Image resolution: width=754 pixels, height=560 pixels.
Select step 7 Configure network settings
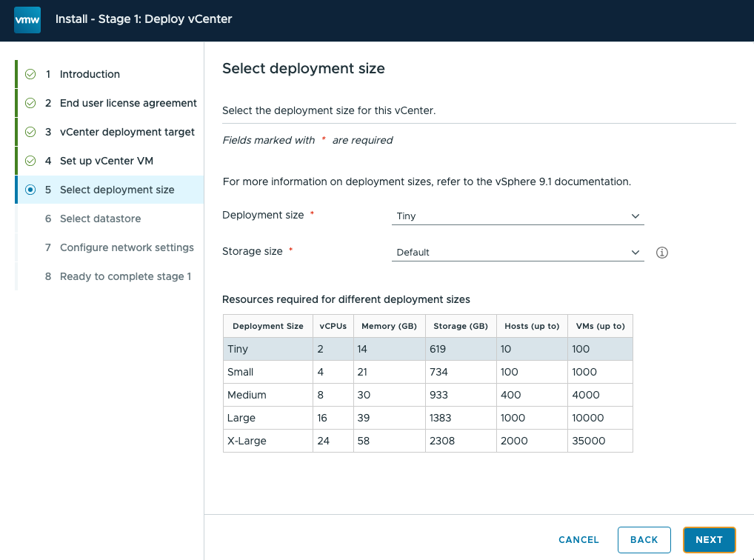point(110,247)
